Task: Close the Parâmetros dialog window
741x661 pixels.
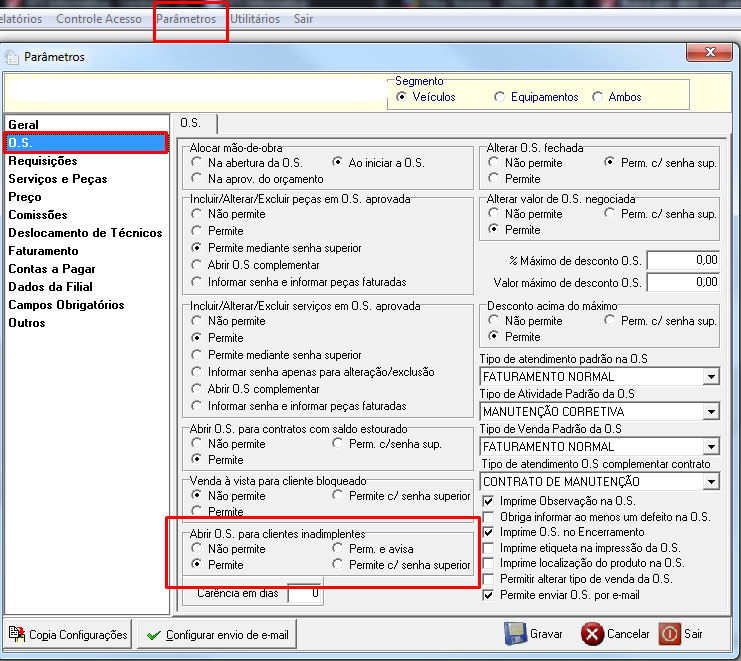Action: coord(710,52)
